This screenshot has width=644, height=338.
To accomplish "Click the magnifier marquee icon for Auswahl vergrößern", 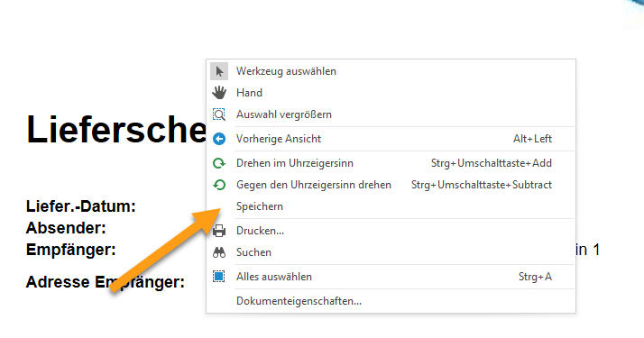I will 219,114.
